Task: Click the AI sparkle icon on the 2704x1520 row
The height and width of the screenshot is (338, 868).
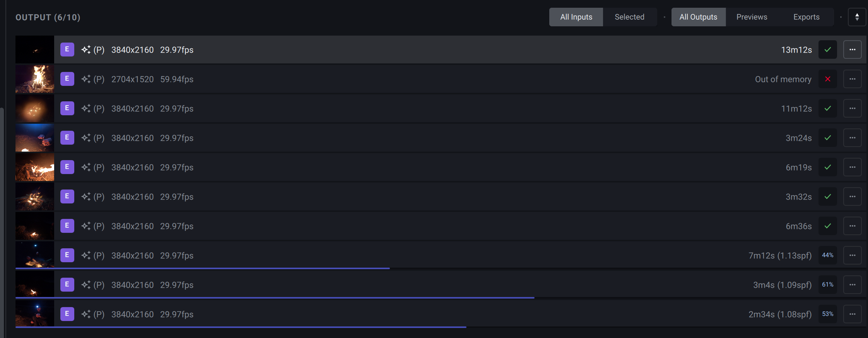Action: 86,79
